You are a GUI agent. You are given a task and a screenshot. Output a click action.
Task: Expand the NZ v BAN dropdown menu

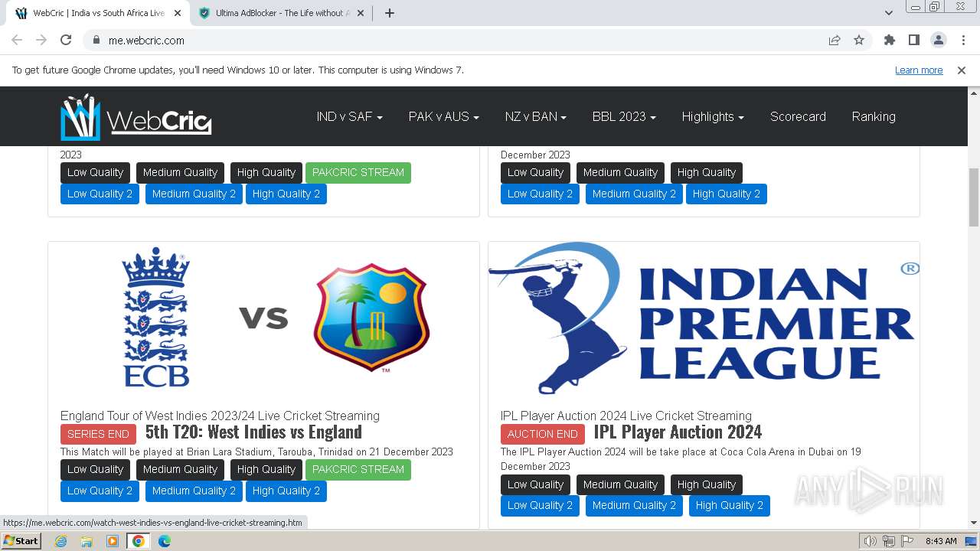coord(535,117)
